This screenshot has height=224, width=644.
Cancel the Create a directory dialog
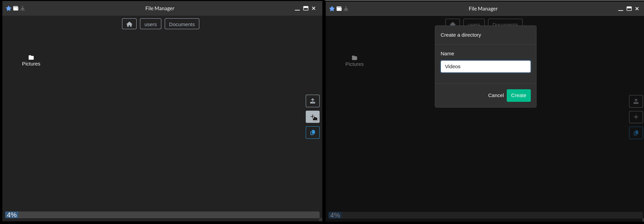click(x=496, y=95)
